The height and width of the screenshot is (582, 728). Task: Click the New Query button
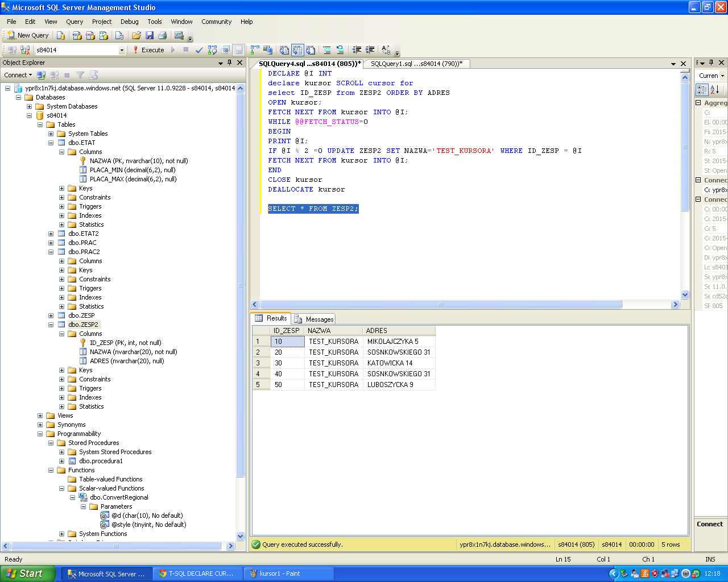(27, 35)
